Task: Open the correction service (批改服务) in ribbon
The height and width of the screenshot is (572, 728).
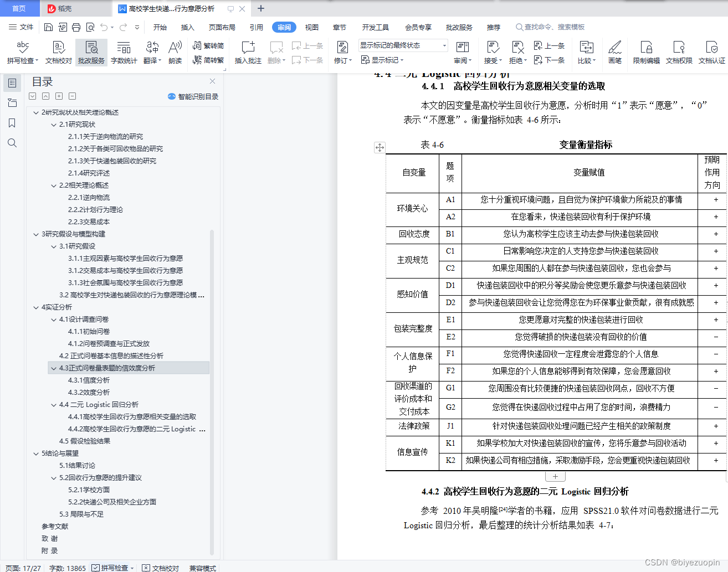Action: pyautogui.click(x=91, y=52)
